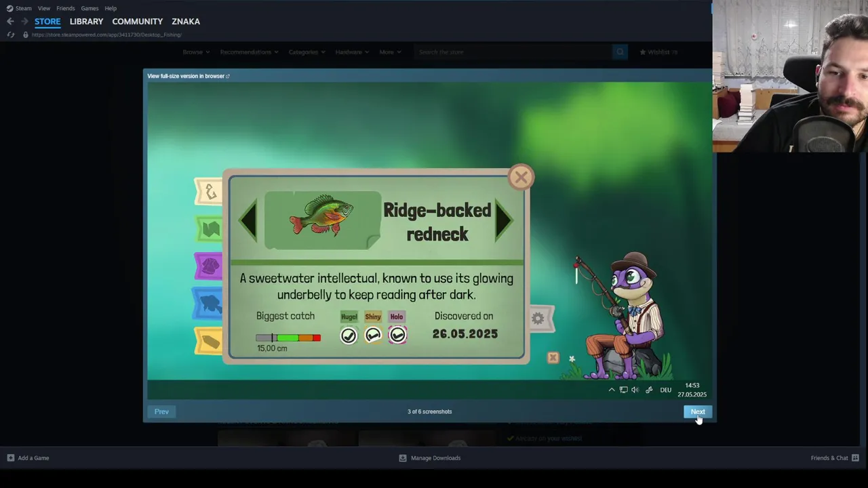This screenshot has width=868, height=488.
Task: Expand the More dropdown
Action: coord(390,52)
